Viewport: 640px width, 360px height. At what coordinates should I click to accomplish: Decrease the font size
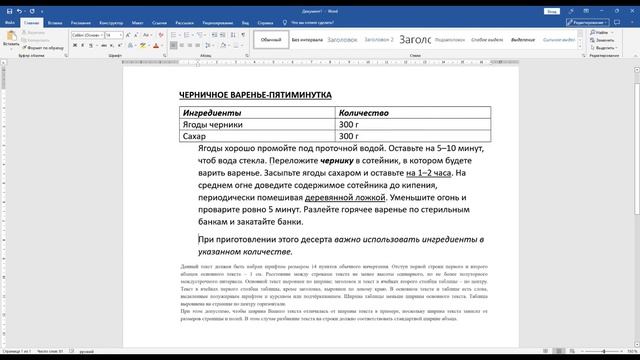click(x=136, y=35)
